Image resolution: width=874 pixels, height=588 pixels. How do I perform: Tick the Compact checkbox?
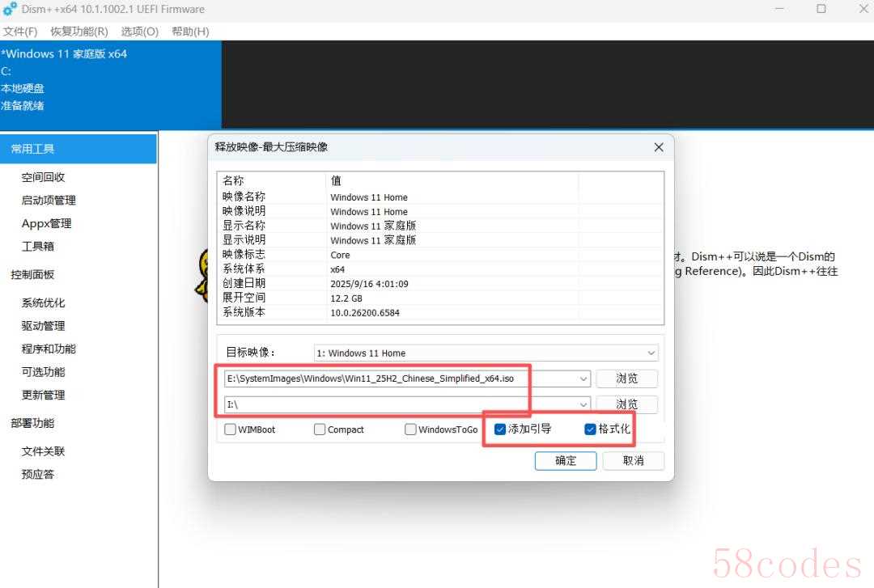320,429
